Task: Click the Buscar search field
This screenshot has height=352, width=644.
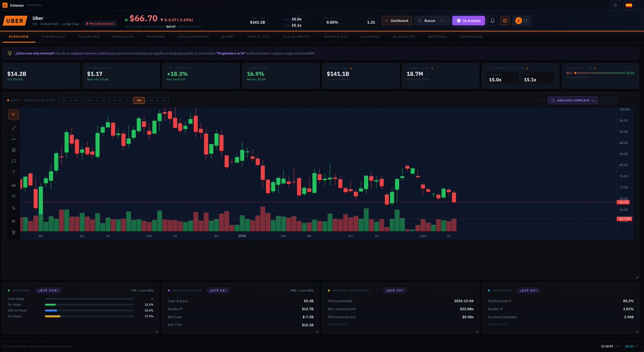Action: (x=432, y=20)
